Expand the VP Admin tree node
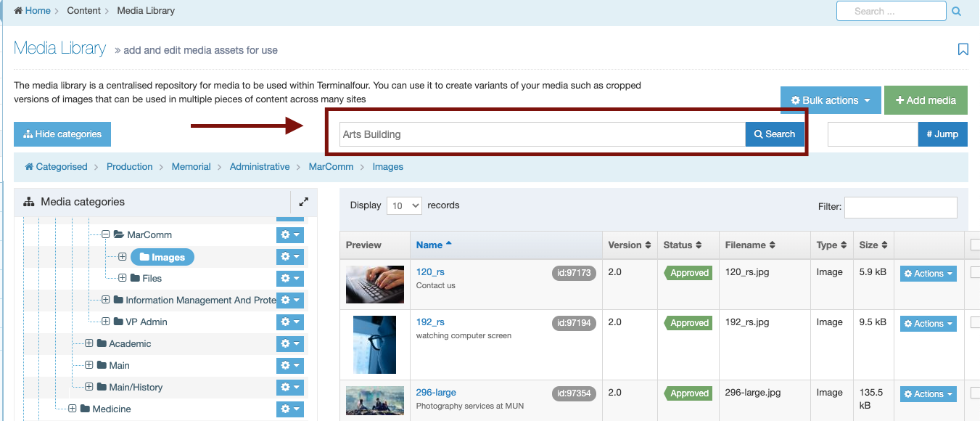Viewport: 980px width, 421px height. click(x=106, y=322)
